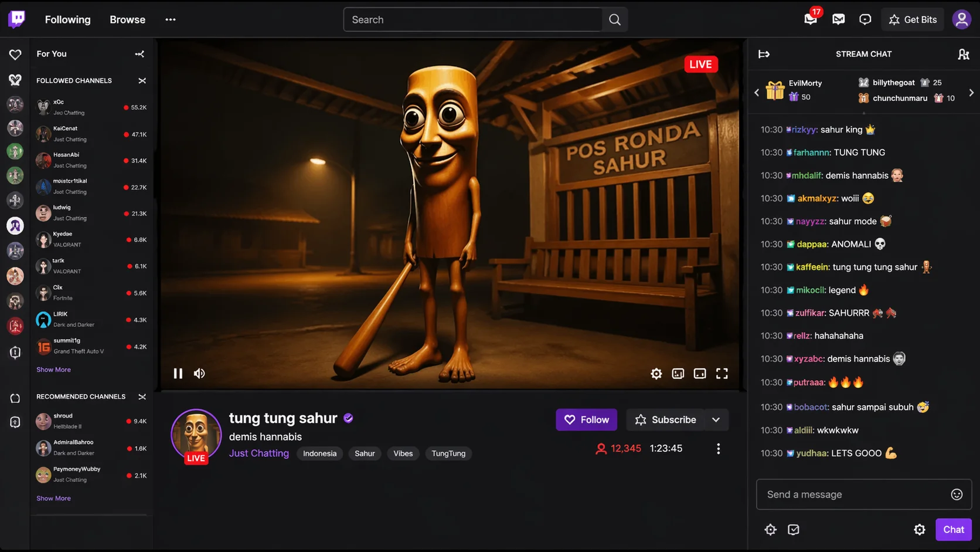
Task: Open the Browse tab
Action: (127, 19)
